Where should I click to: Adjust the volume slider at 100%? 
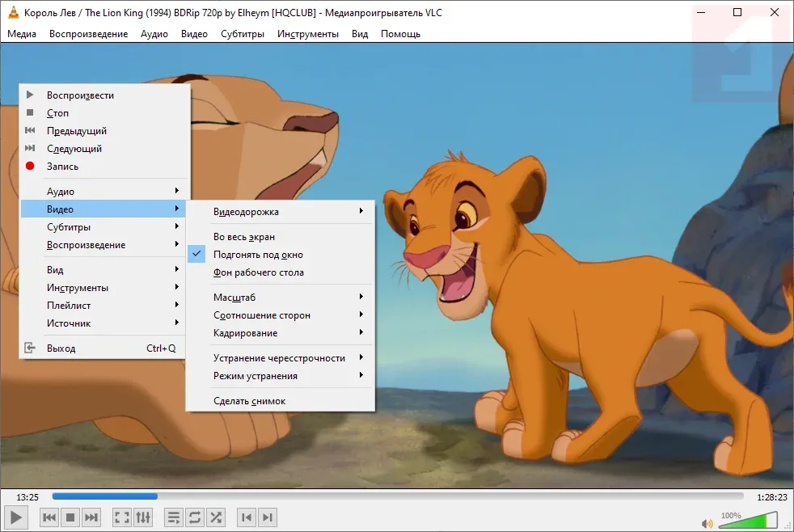pos(748,520)
